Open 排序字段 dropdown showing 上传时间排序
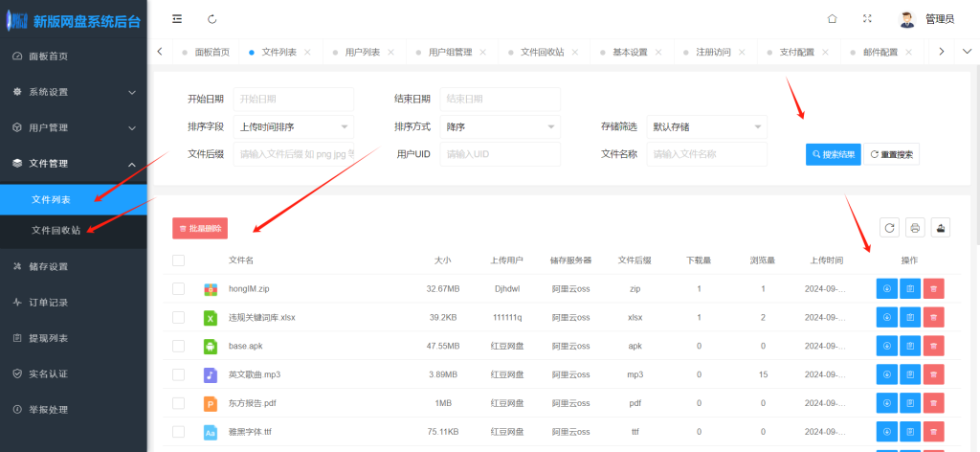The image size is (980, 452). [294, 127]
